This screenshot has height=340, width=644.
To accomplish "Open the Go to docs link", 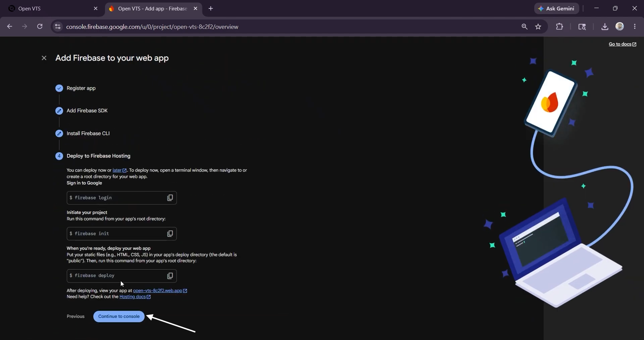I will 623,44.
